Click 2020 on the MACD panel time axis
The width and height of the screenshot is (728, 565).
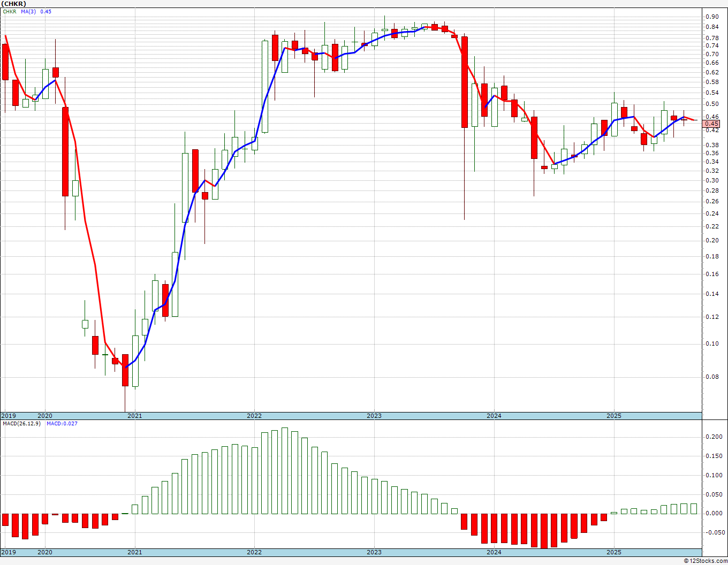pos(45,552)
